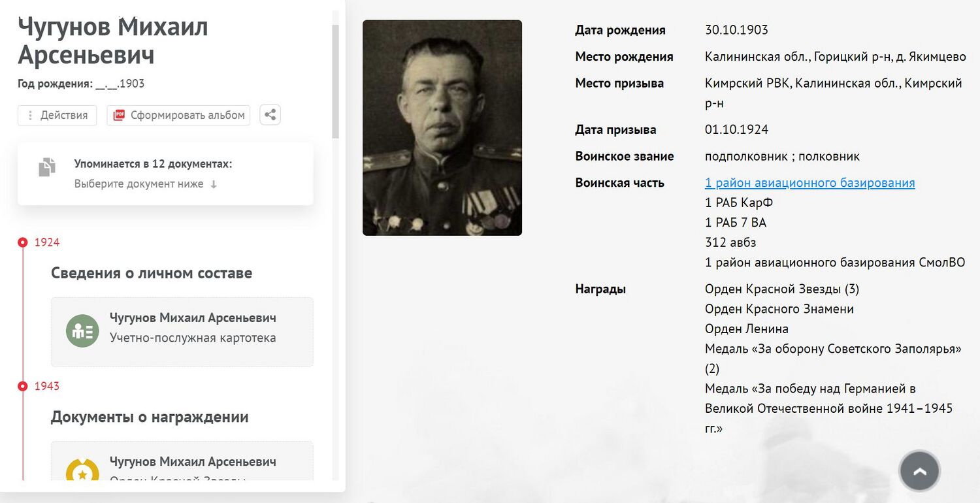980x503 pixels.
Task: Click the Чугунов Михаил Арсеньевич page title
Action: pyautogui.click(x=113, y=41)
